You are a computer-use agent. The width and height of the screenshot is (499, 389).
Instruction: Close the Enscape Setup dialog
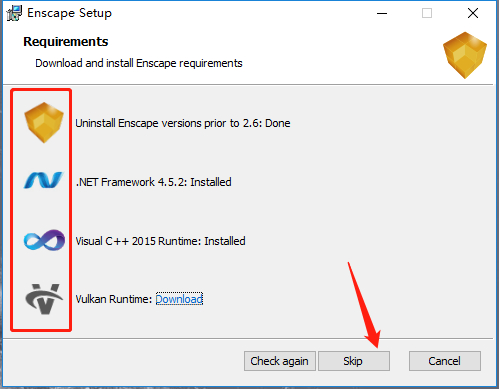[473, 13]
